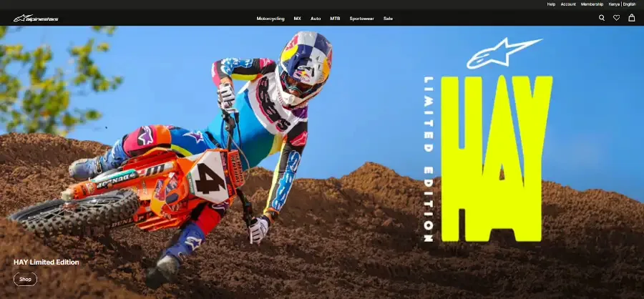Open the Sale menu

click(x=388, y=19)
